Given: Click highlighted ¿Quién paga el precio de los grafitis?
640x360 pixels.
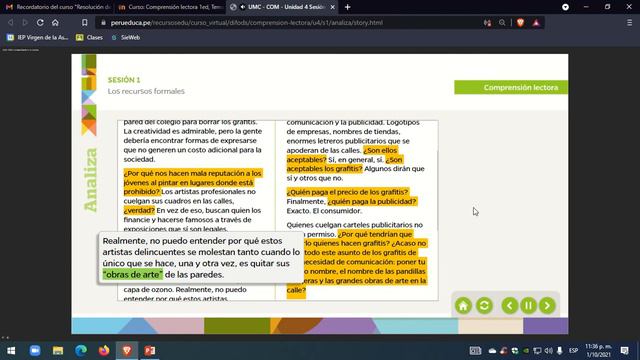Looking at the screenshot, I should click(347, 192).
